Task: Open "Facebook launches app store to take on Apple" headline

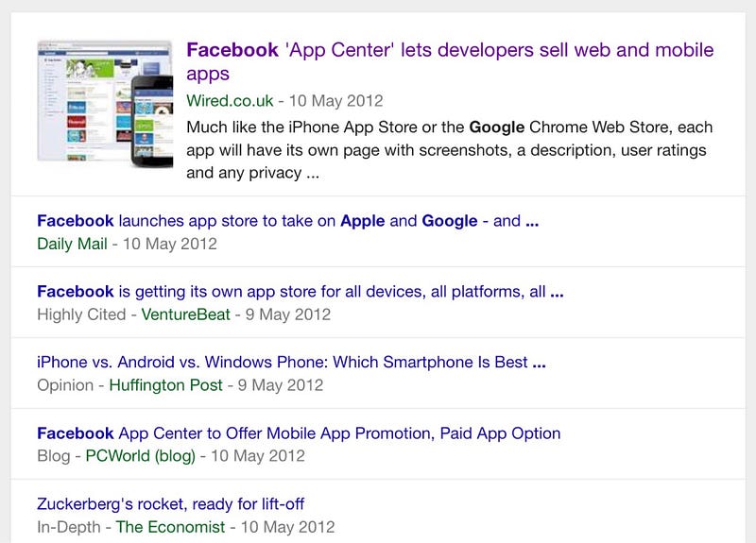Action: [x=288, y=221]
